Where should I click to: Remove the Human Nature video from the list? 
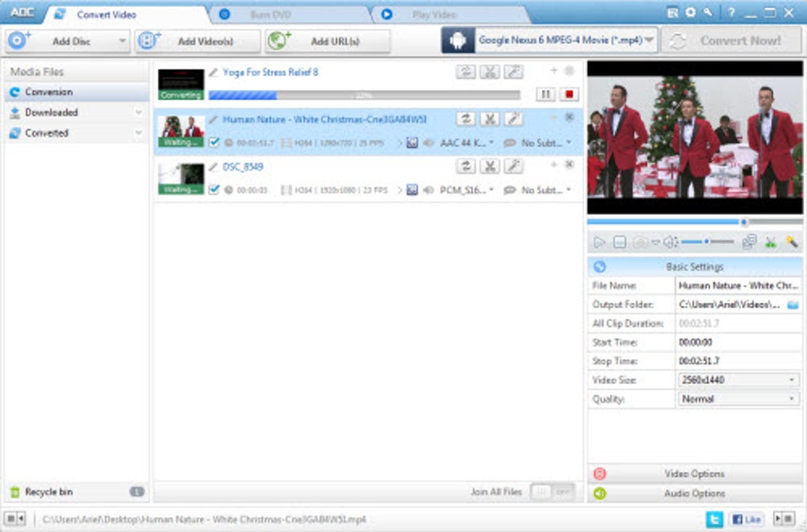[x=569, y=117]
